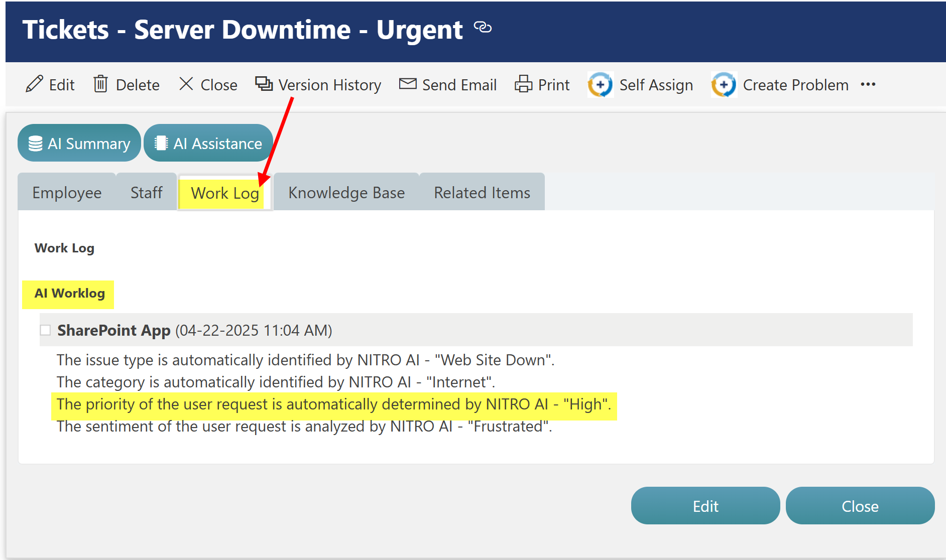Image resolution: width=946 pixels, height=560 pixels.
Task: Open the Work Log tab
Action: (225, 193)
